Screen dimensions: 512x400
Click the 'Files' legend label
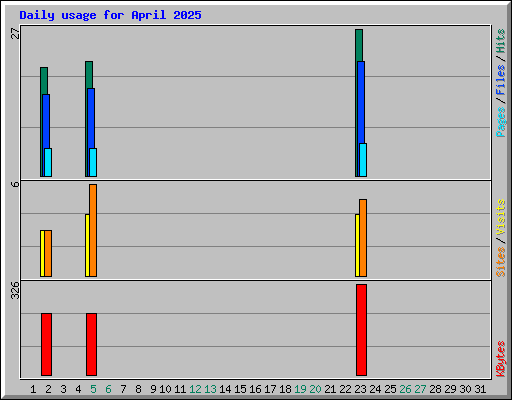coord(500,79)
